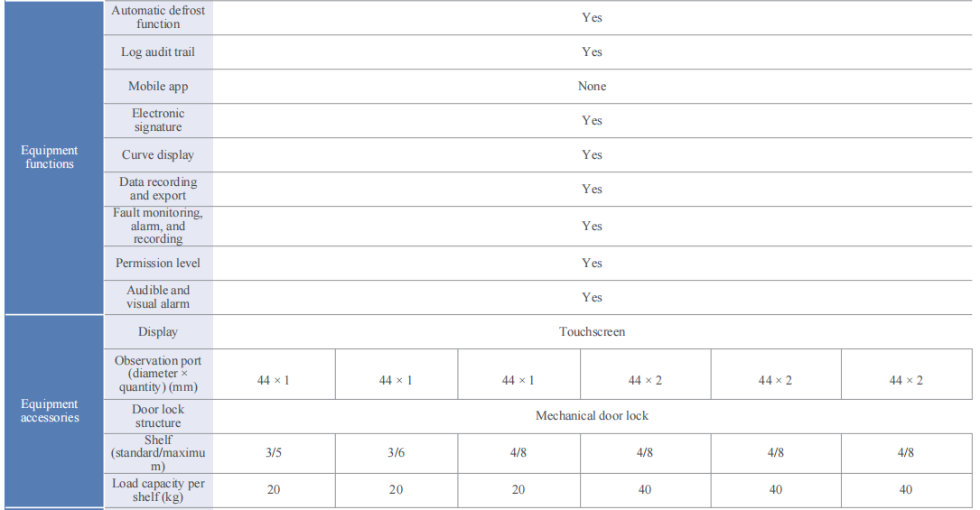The width and height of the screenshot is (980, 510).
Task: Click the Equipment functions category cell
Action: [x=50, y=157]
